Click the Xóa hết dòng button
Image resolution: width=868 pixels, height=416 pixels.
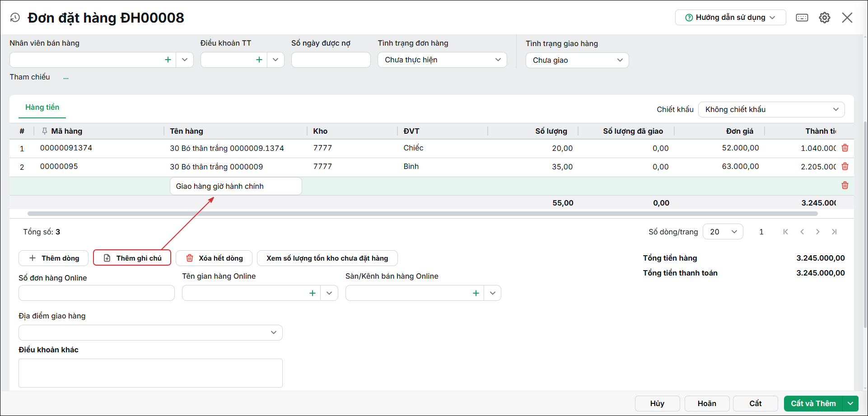tap(215, 258)
